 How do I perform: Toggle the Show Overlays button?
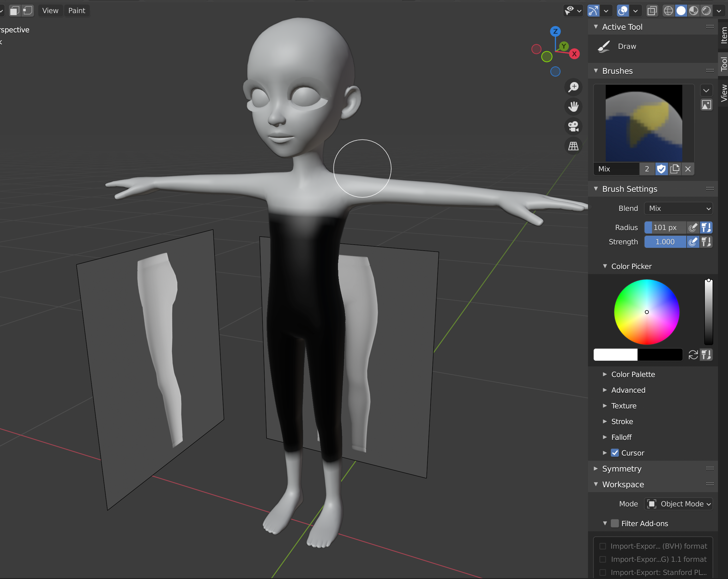623,11
